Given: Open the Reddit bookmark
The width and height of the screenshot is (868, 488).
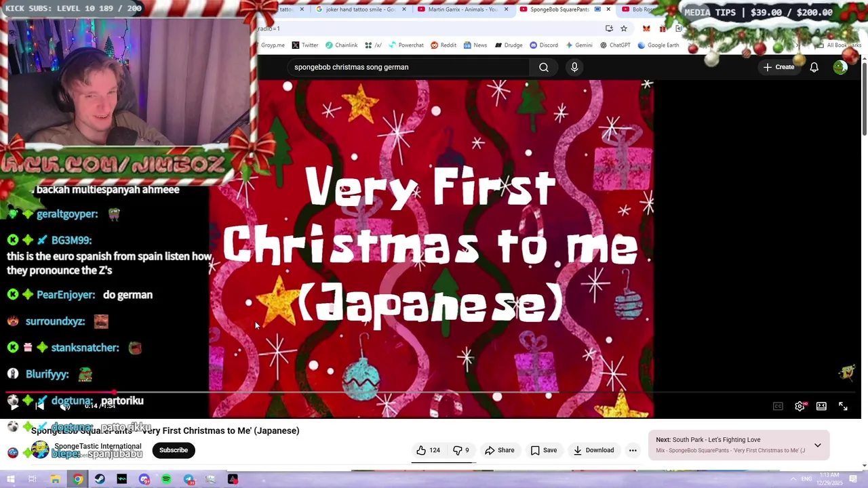Looking at the screenshot, I should [443, 45].
